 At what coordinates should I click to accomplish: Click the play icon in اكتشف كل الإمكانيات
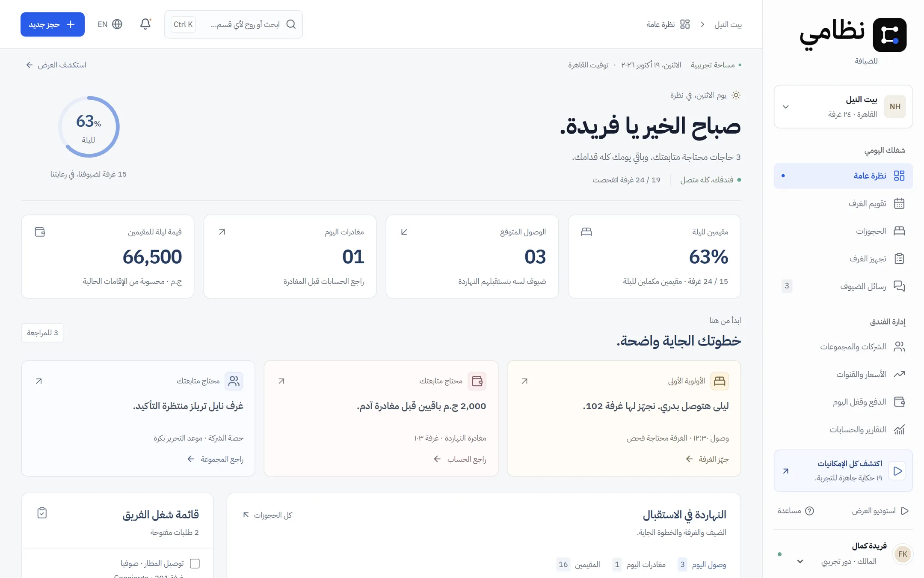click(x=897, y=471)
